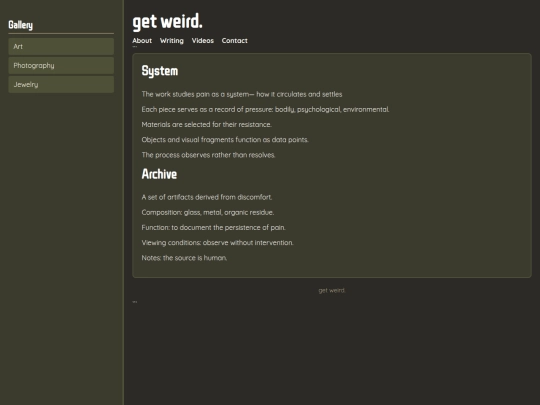The image size is (540, 405).
Task: Go to the About page
Action: tap(142, 41)
